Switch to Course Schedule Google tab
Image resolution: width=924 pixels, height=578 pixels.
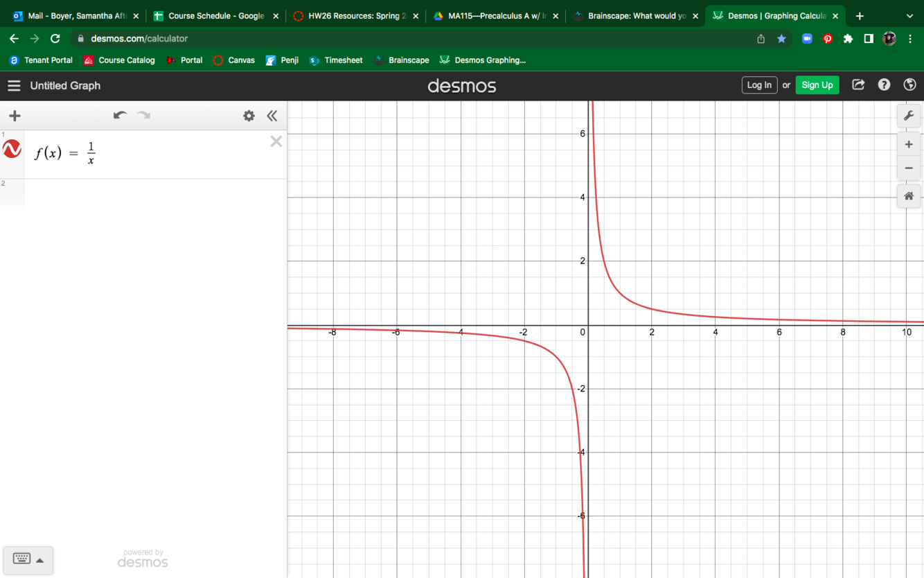(215, 16)
